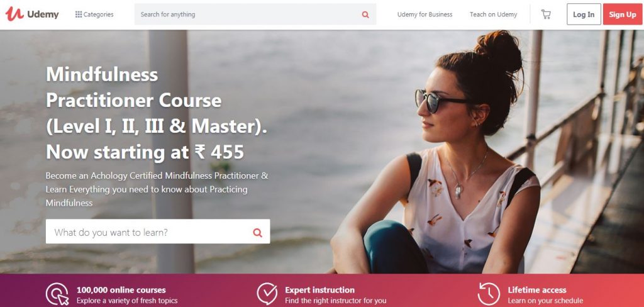Open the Categories grid icon

(79, 14)
